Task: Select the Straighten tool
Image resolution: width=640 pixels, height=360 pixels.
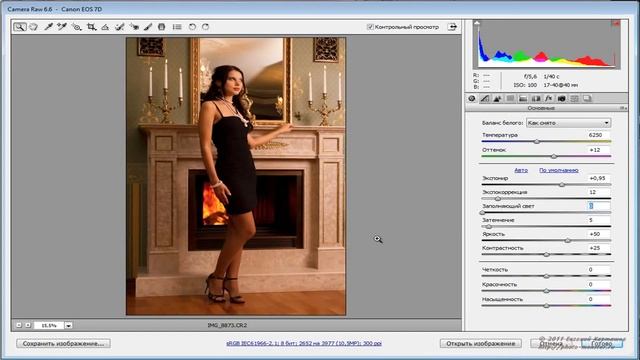Action: click(x=105, y=27)
